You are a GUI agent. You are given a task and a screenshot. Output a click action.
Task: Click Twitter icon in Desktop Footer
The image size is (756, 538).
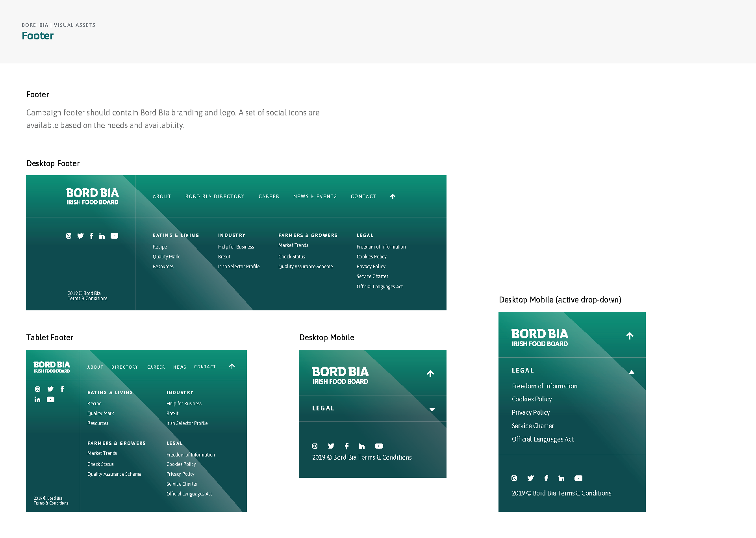click(80, 236)
